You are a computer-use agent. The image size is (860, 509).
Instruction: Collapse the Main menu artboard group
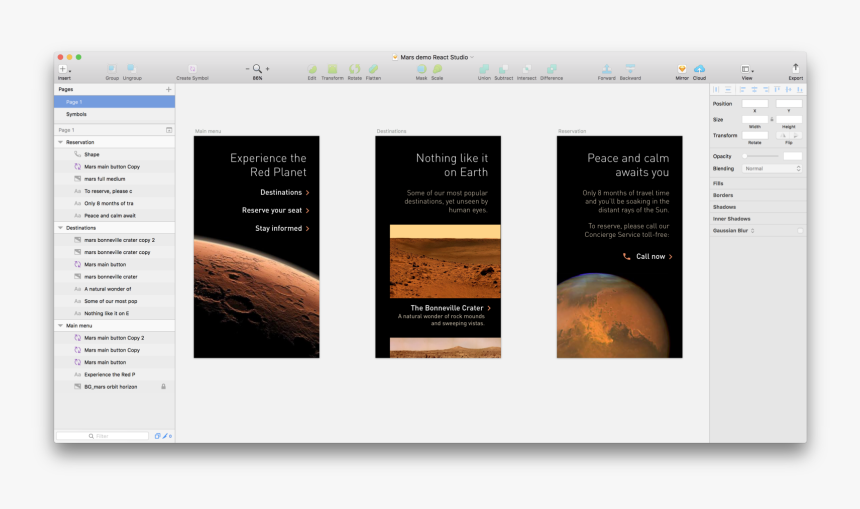tap(60, 325)
